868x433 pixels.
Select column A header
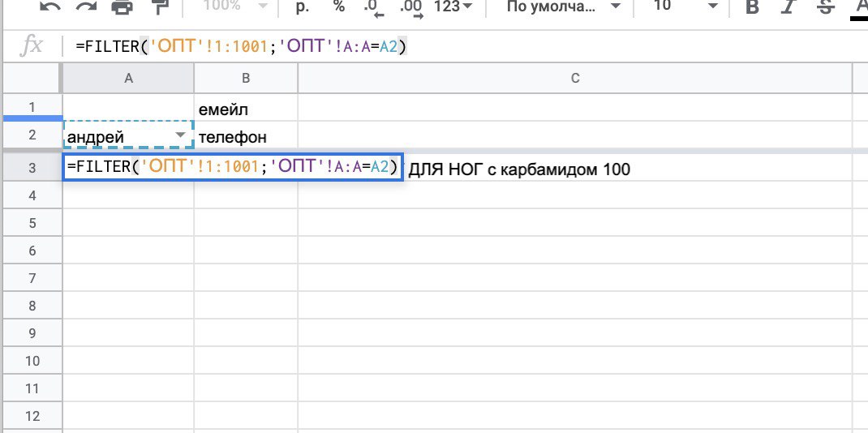[128, 78]
